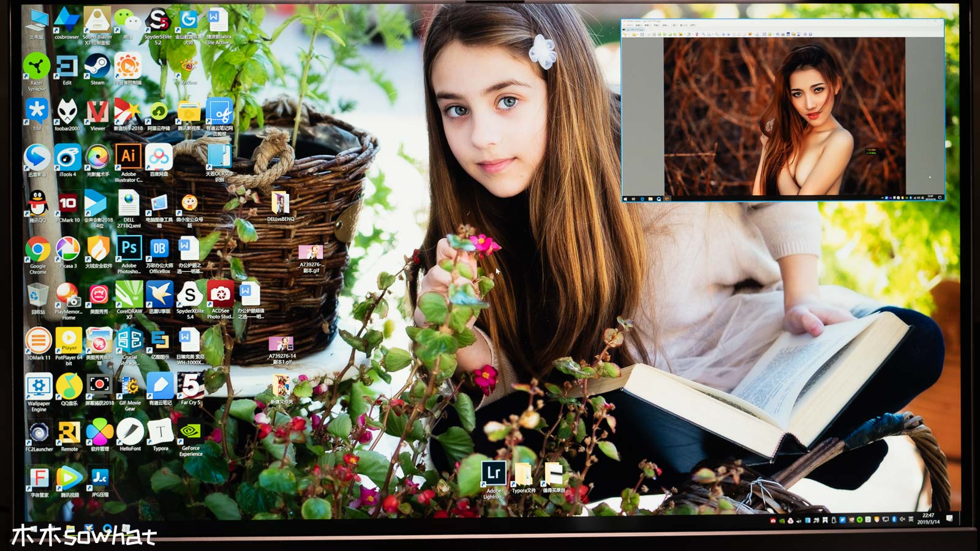
Task: Launch PotPlayer 64 bit shortcut
Action: [69, 347]
